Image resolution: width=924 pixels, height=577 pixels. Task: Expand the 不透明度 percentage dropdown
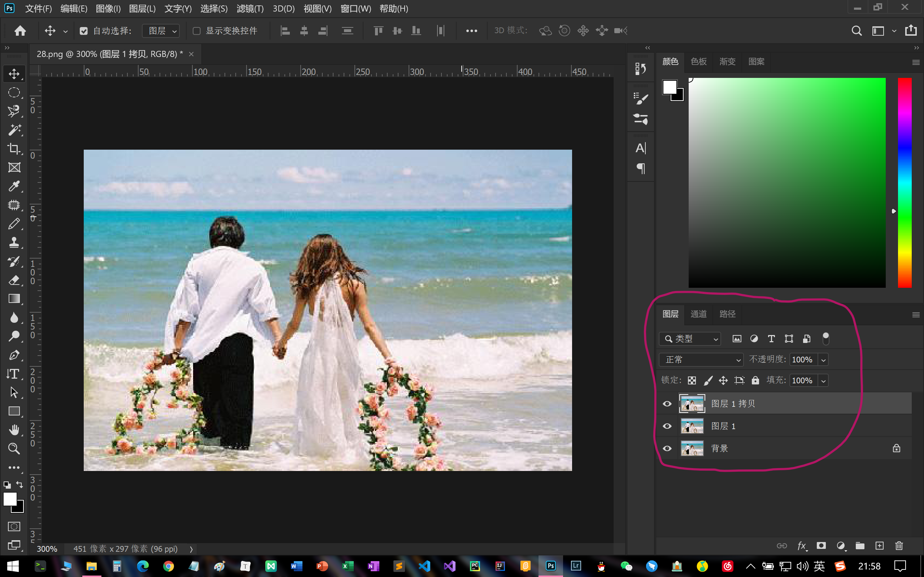point(824,360)
